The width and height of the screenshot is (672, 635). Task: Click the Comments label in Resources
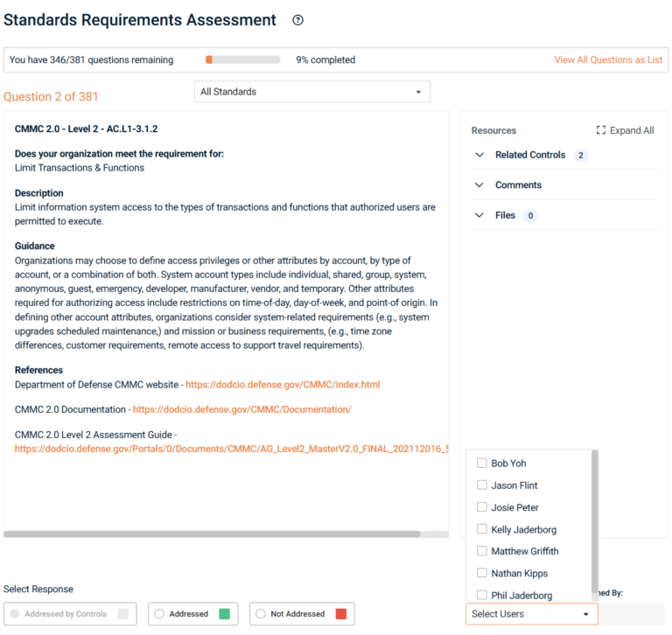(x=518, y=185)
